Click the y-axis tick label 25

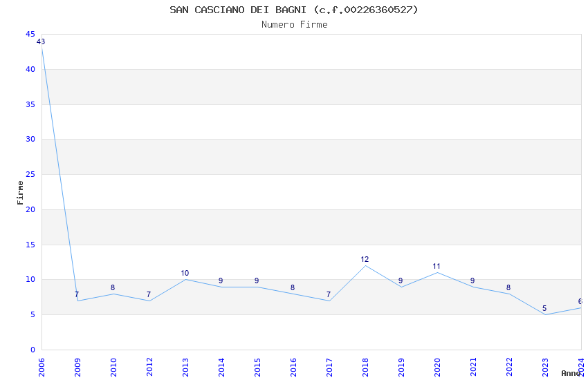tap(30, 175)
